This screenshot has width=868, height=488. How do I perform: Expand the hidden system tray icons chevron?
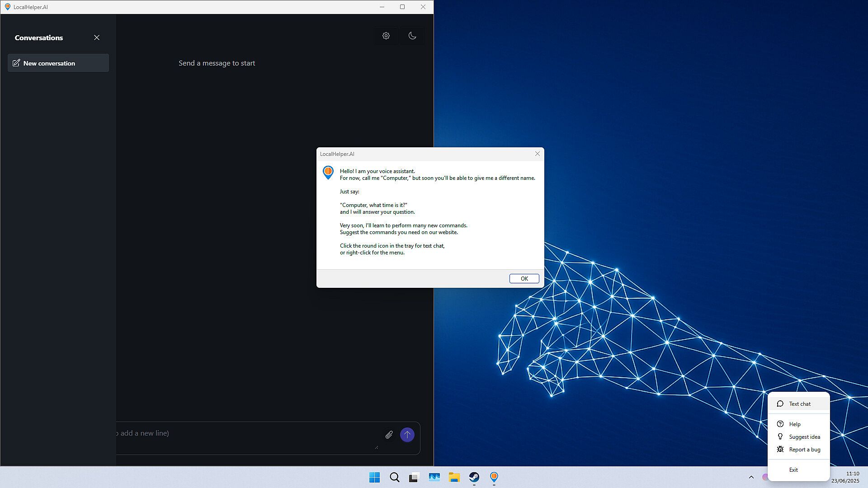coord(751,477)
